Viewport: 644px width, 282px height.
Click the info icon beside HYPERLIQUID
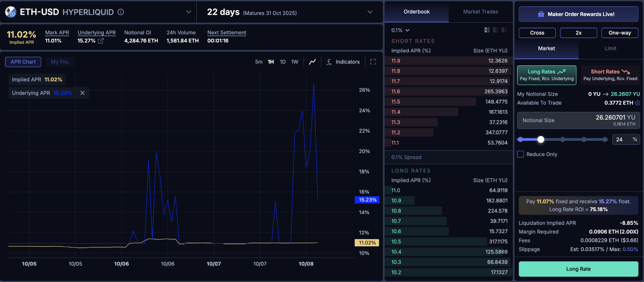point(121,12)
